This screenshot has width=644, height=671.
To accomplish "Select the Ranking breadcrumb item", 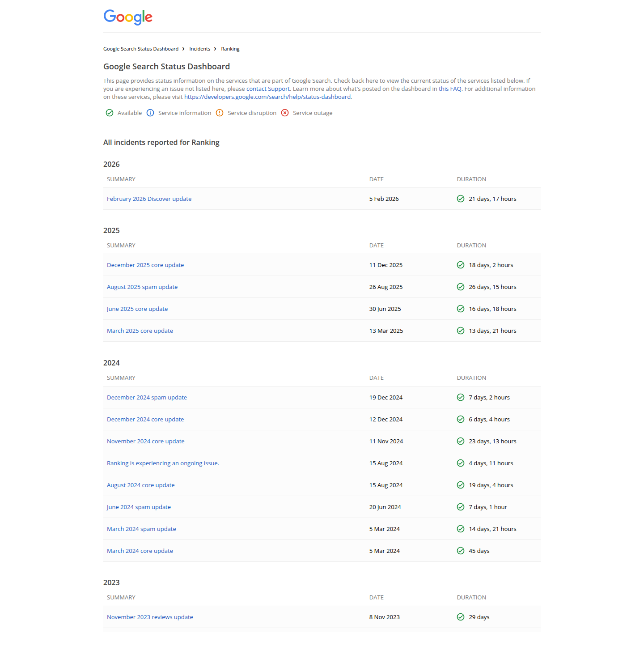I will tap(230, 48).
